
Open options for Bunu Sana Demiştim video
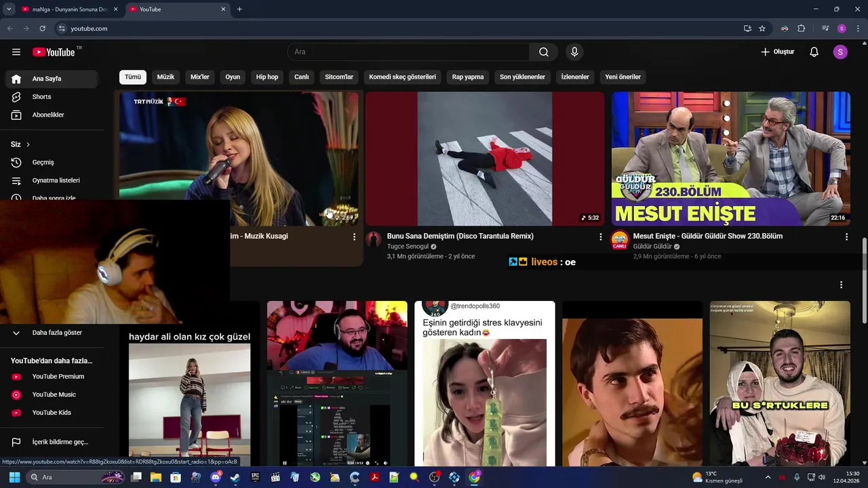600,237
